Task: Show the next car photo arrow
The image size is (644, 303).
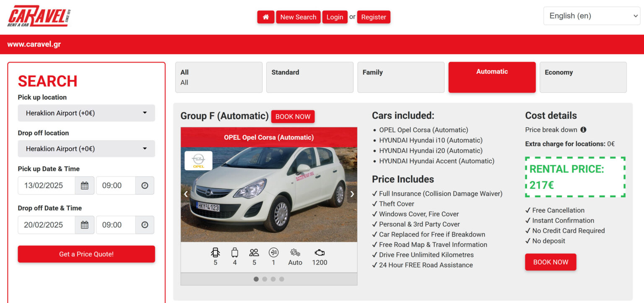Action: point(352,194)
